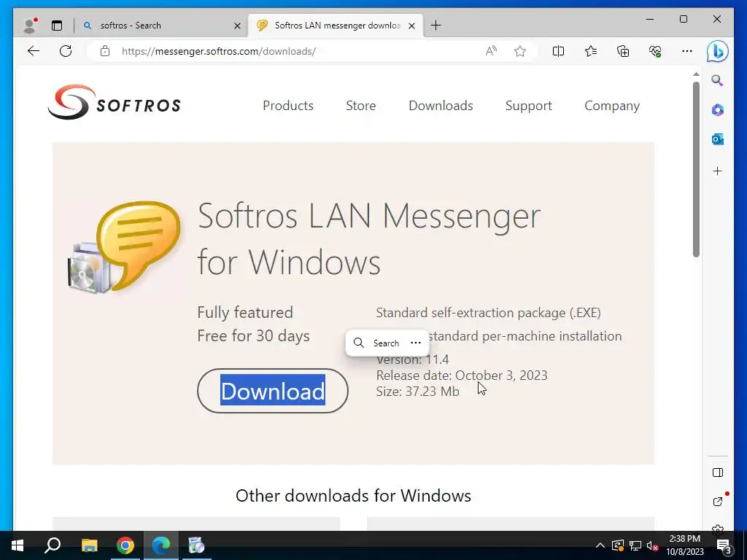Viewport: 747px width, 560px height.
Task: Open the Store menu
Action: (360, 105)
